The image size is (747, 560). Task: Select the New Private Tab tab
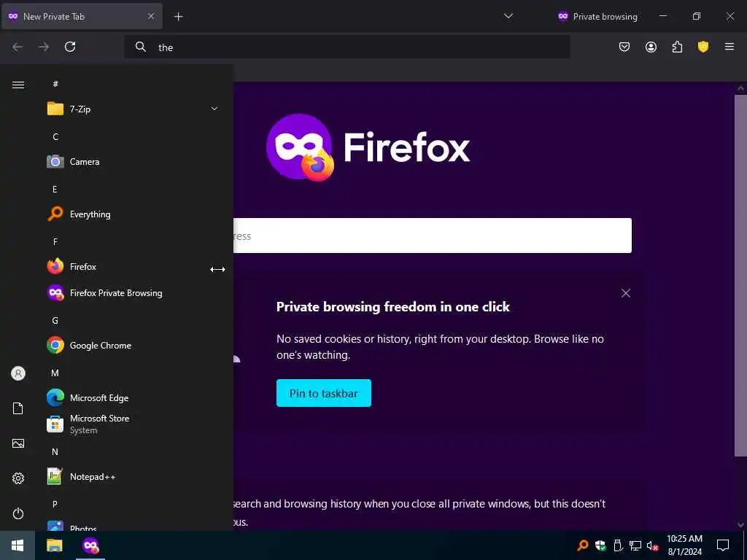pos(82,17)
